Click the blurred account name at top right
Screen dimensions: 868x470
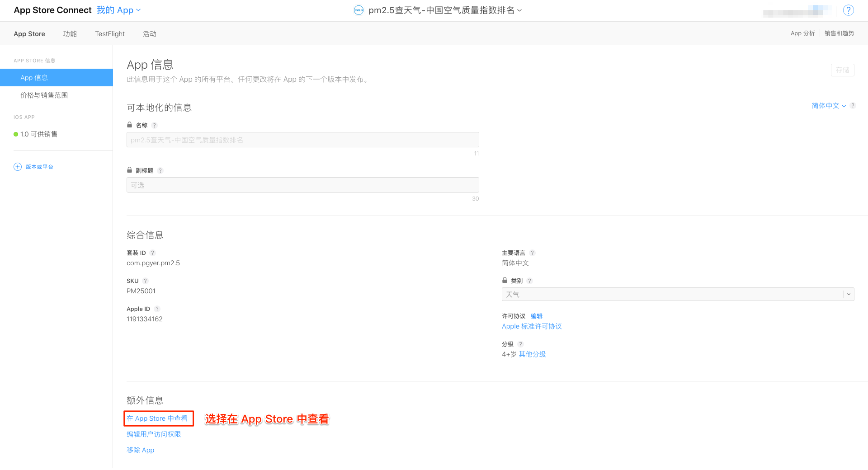(797, 10)
